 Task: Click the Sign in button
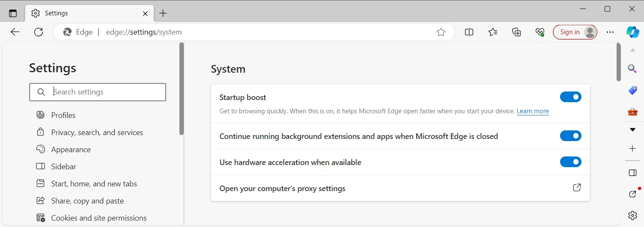(575, 32)
